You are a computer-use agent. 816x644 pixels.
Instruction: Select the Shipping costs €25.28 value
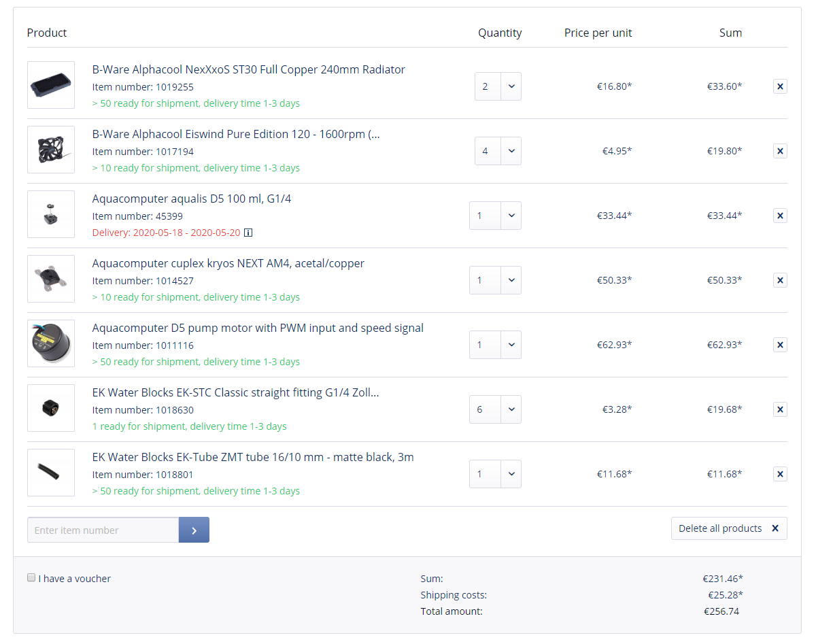[x=726, y=595]
